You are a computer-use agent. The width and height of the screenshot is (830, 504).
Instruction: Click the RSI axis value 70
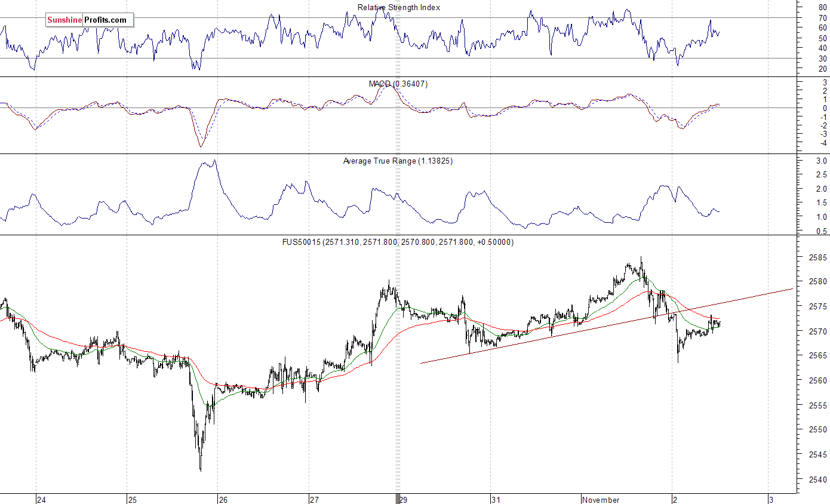click(x=823, y=17)
